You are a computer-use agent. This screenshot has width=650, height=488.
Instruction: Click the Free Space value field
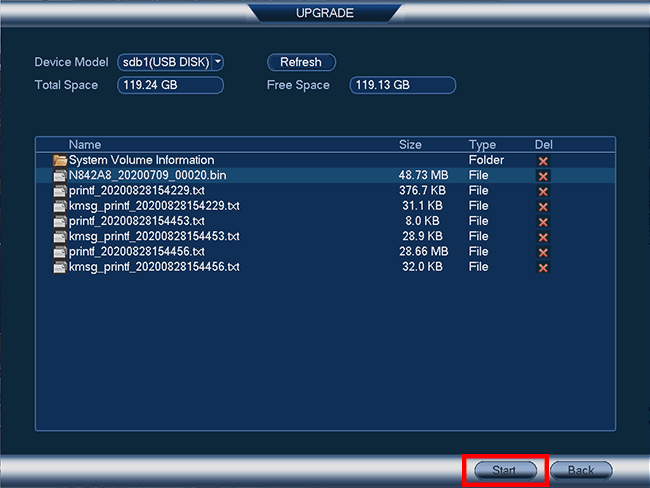pos(402,85)
